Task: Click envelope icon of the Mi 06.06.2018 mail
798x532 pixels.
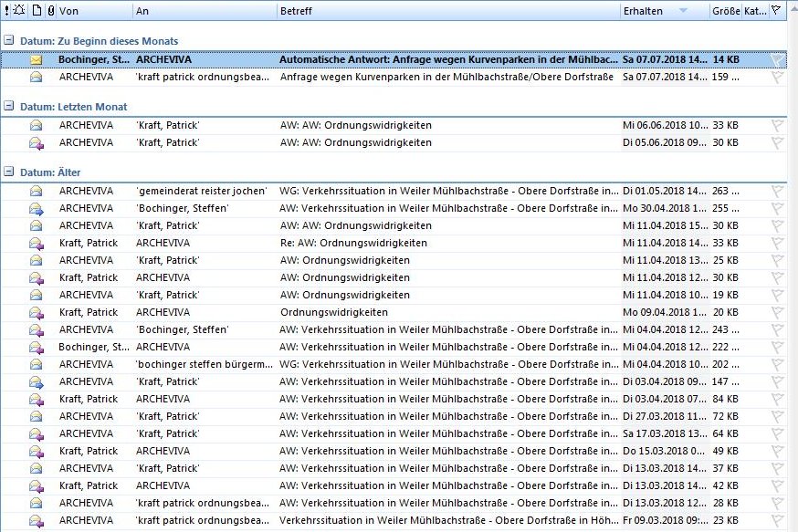Action: 37,125
